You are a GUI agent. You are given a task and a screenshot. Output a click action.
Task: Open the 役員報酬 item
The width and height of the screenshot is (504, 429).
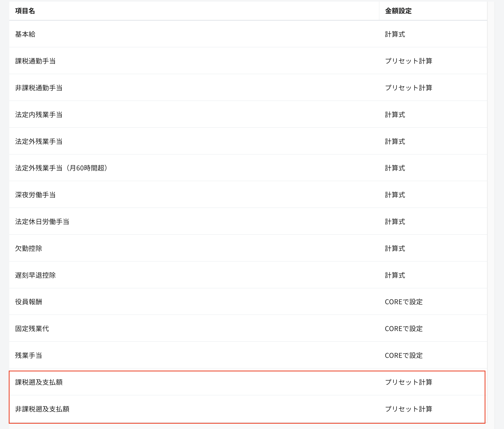click(29, 302)
